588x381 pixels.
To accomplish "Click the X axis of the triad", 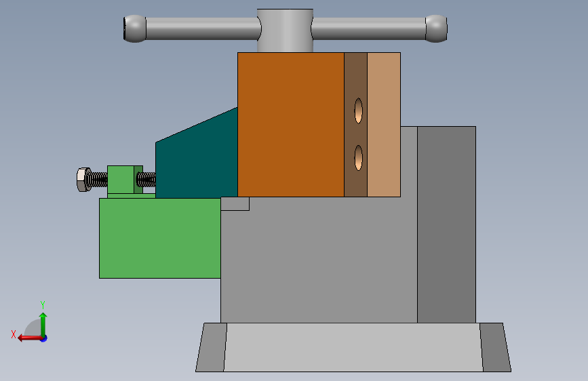I will pos(30,338).
